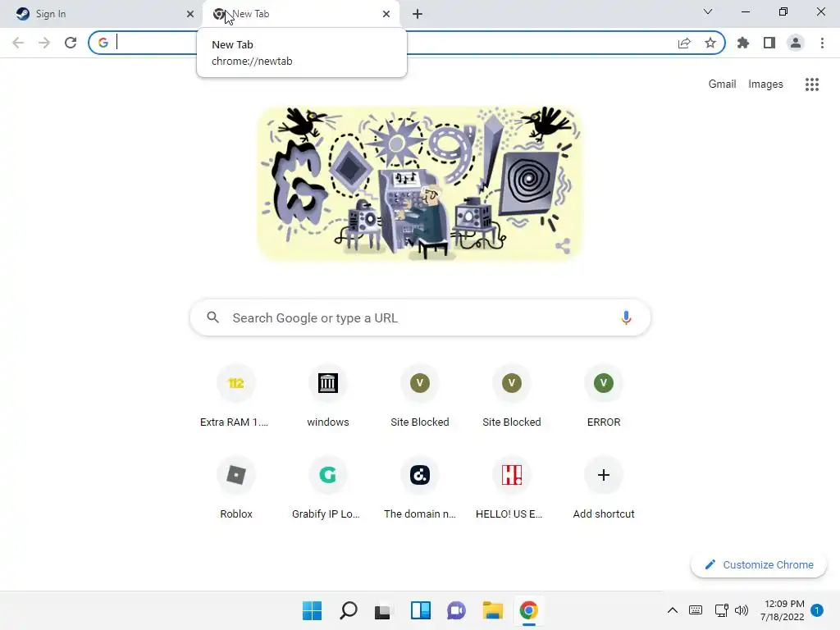Screen dimensions: 840x630
Task: Open the Chat taskbar icon
Action: point(456,610)
